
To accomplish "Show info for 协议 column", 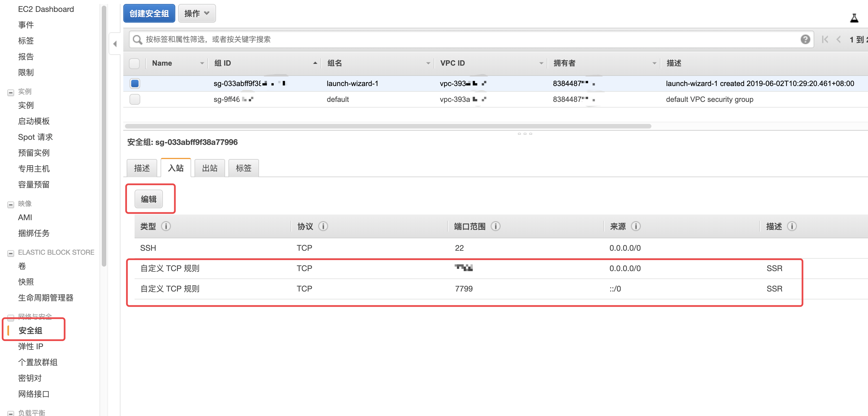I will (x=323, y=226).
